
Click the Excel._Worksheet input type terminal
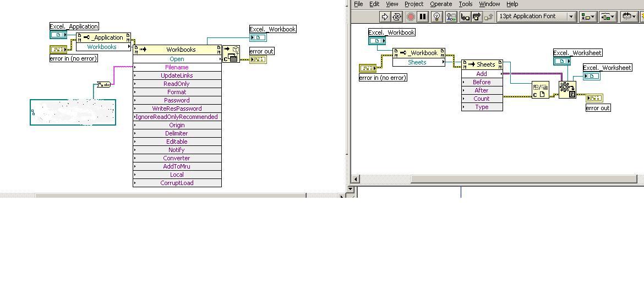pyautogui.click(x=562, y=61)
